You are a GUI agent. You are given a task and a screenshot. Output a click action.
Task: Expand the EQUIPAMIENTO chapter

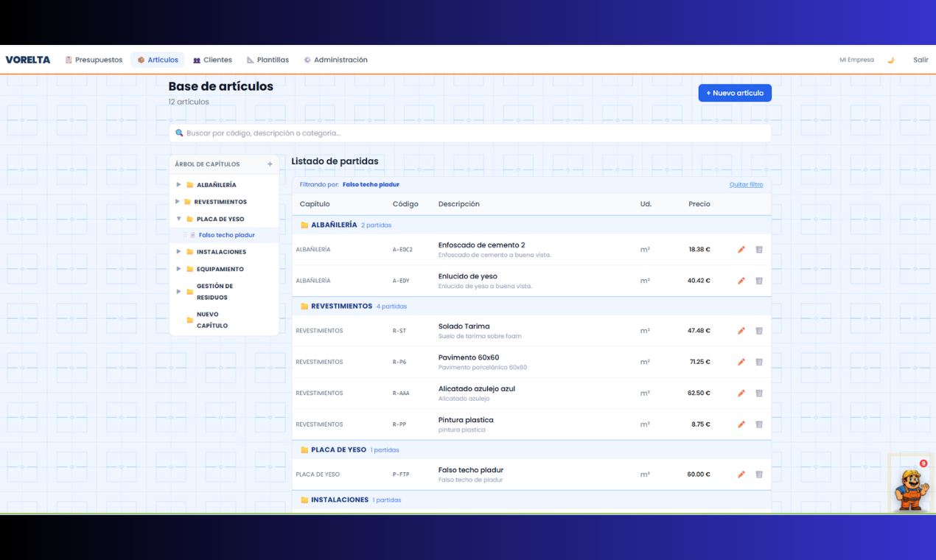[x=178, y=269]
